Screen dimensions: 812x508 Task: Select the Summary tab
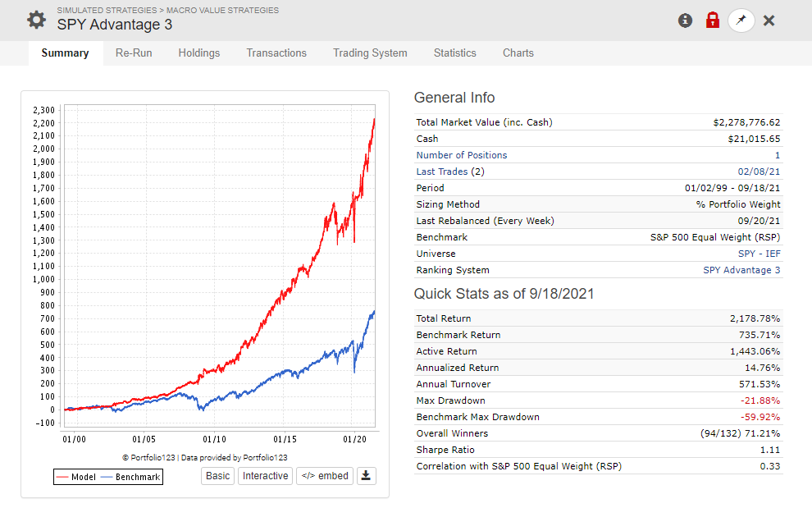tap(66, 53)
